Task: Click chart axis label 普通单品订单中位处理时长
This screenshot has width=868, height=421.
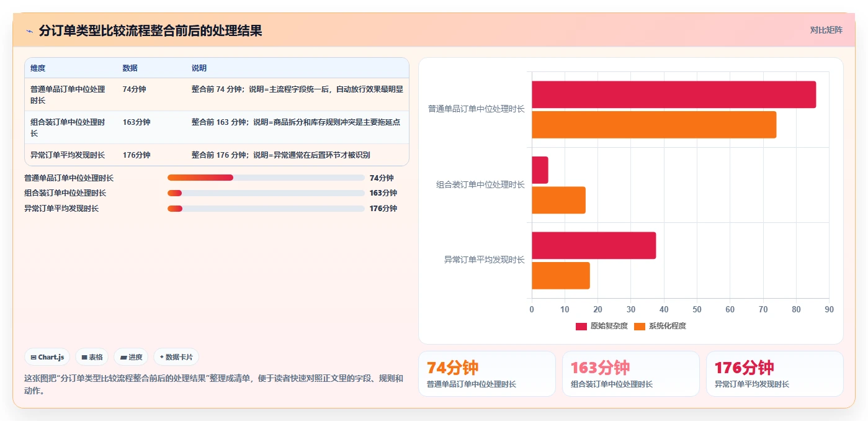Action: 476,109
